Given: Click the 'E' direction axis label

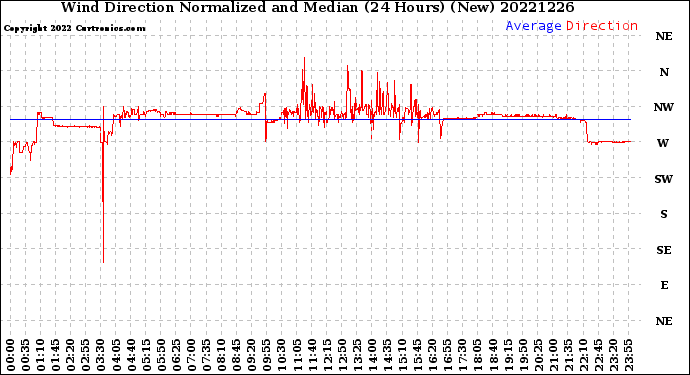Looking at the screenshot, I should tap(664, 285).
